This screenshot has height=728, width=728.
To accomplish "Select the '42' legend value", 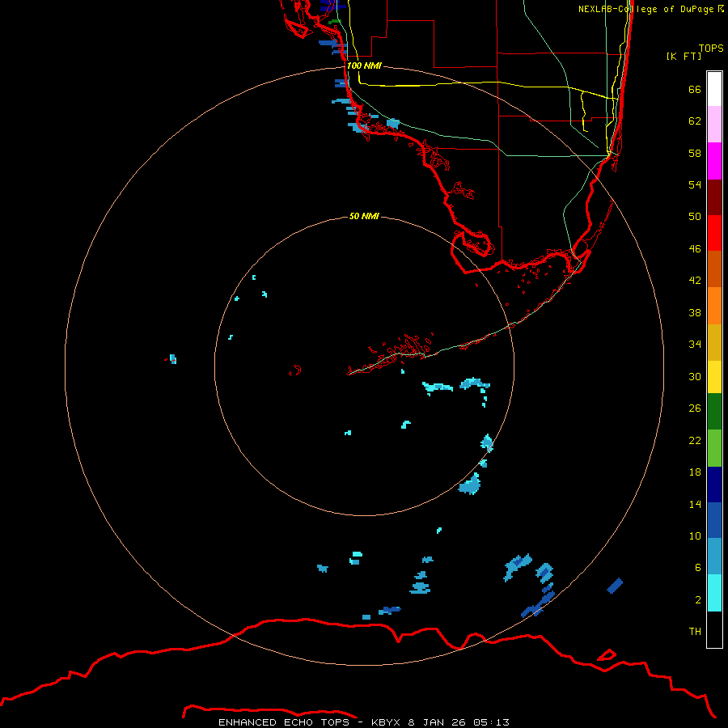I will pyautogui.click(x=695, y=281).
